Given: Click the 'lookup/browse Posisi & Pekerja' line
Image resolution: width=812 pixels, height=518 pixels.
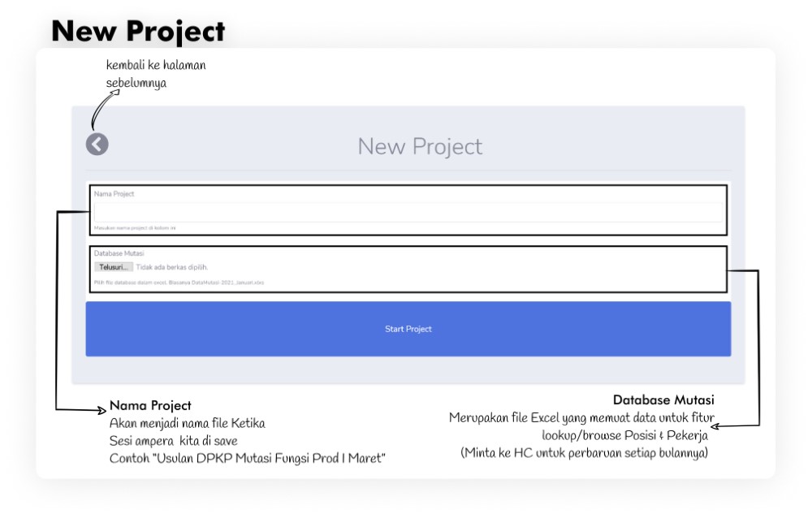Looking at the screenshot, I should point(624,435).
